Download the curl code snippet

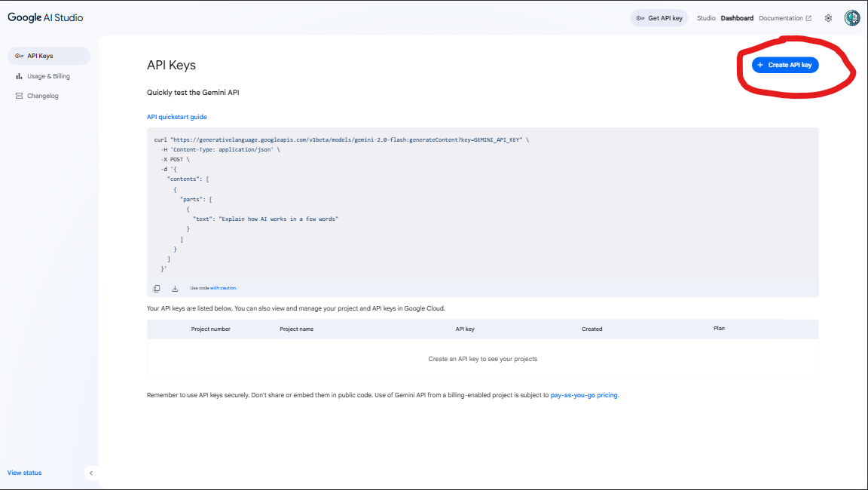175,289
